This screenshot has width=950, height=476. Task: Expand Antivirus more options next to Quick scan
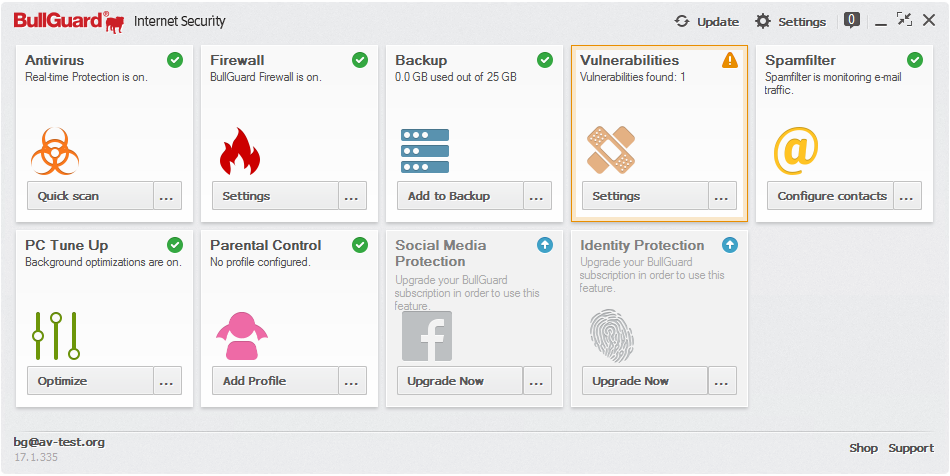(x=167, y=196)
